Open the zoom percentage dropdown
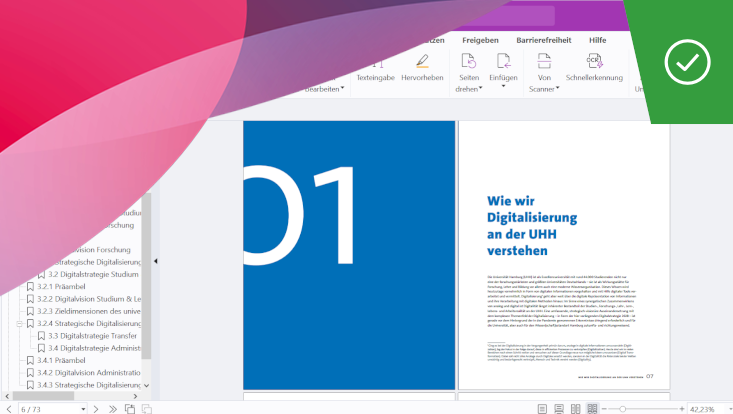Image resolution: width=733 pixels, height=414 pixels. pos(730,409)
